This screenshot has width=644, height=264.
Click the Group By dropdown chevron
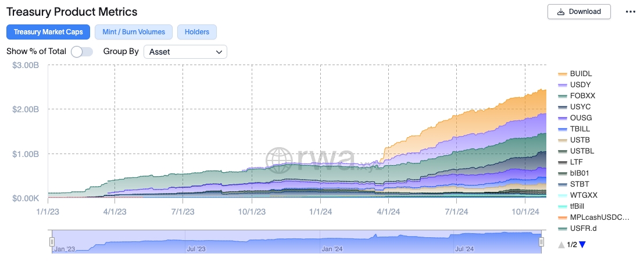coord(219,52)
